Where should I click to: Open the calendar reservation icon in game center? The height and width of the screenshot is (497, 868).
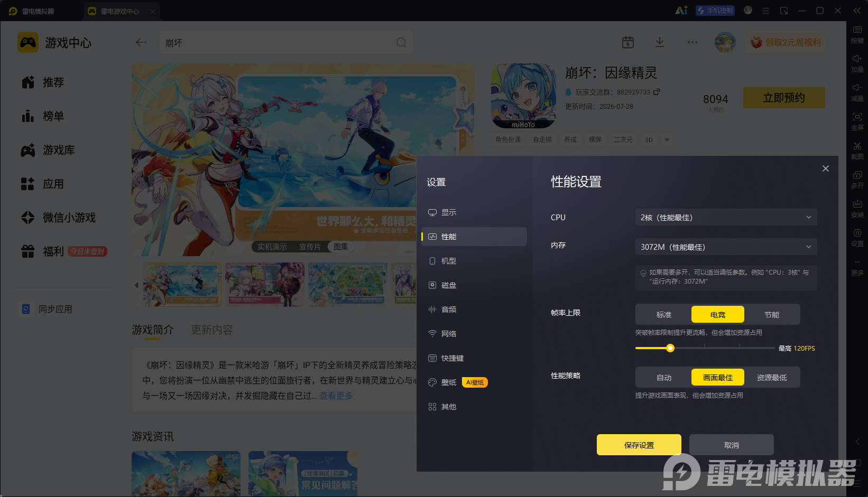pos(628,42)
